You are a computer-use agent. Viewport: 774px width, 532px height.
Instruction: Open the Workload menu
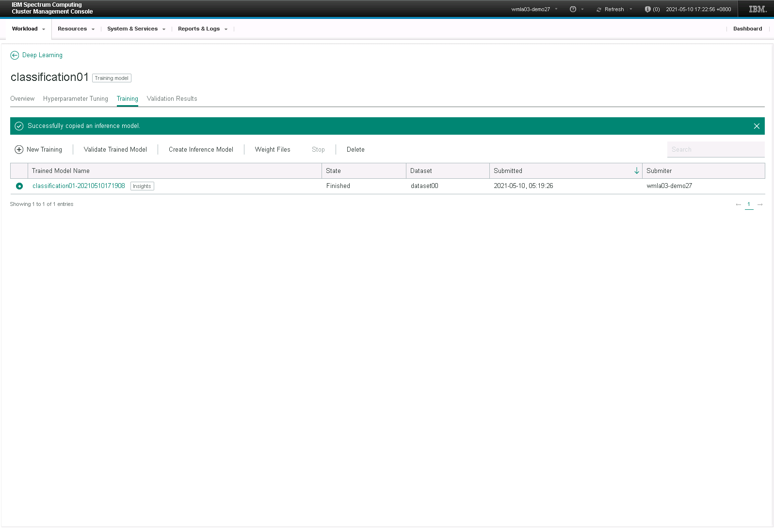coord(29,29)
